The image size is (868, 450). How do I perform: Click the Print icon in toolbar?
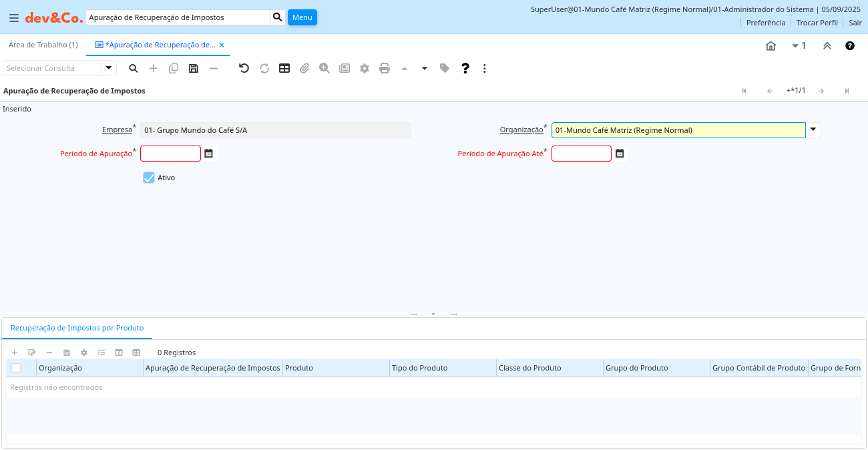coord(385,68)
